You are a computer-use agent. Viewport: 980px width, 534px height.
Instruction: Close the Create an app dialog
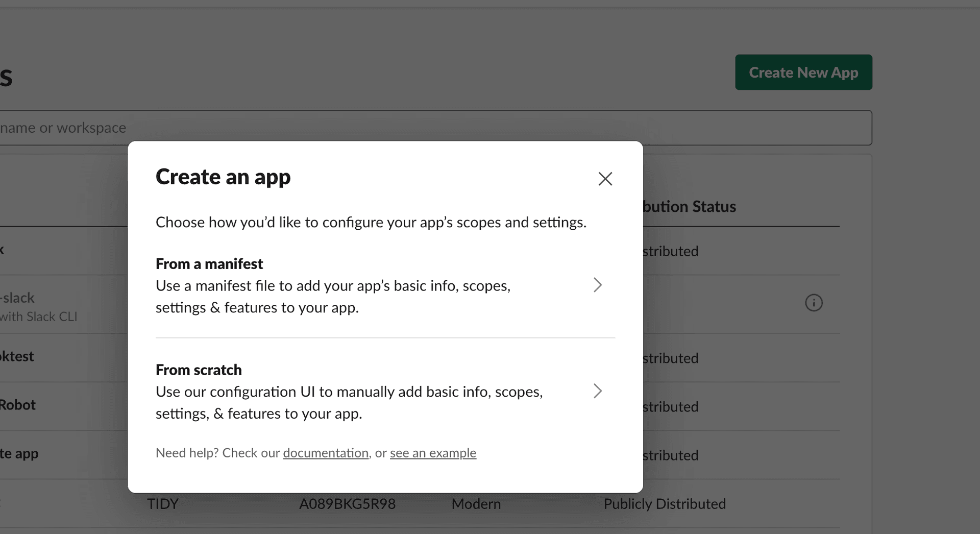[605, 179]
